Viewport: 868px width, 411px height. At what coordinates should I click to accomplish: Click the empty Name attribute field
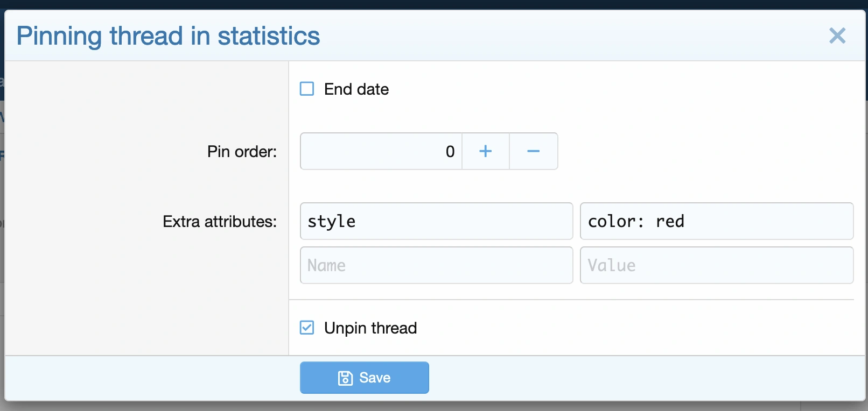436,265
